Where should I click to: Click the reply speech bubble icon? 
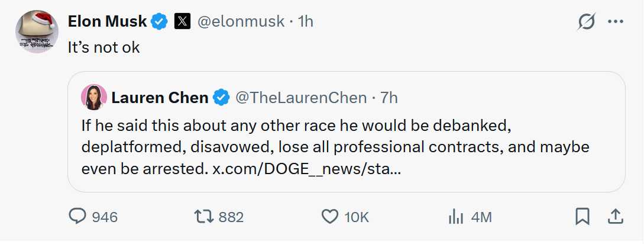pyautogui.click(x=78, y=217)
